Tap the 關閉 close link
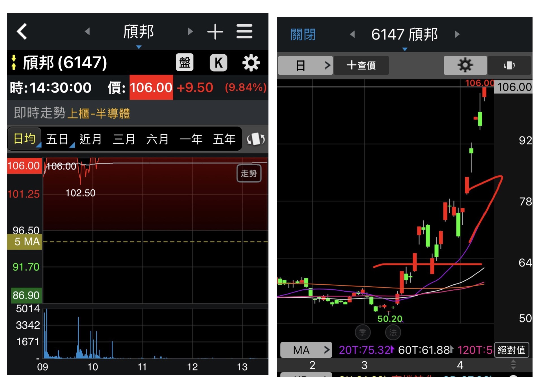Image resolution: width=543 pixels, height=392 pixels. coord(303,34)
